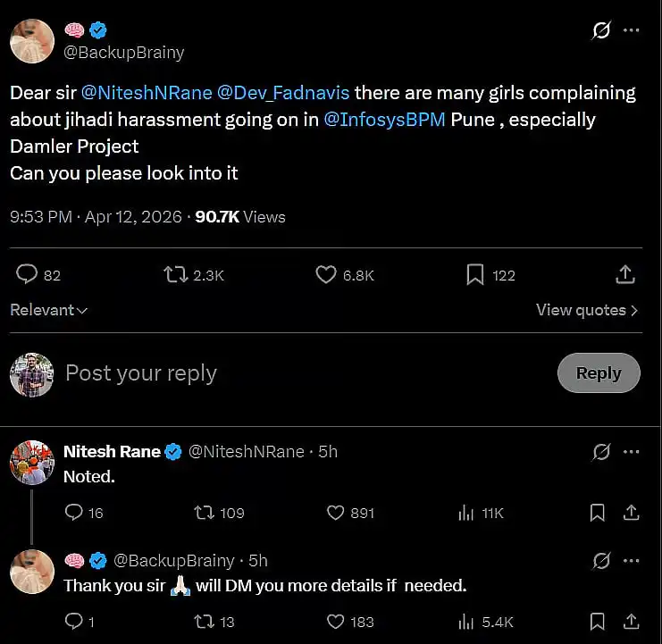Image resolution: width=662 pixels, height=644 pixels.
Task: Click the Post your reply field
Action: click(268, 372)
